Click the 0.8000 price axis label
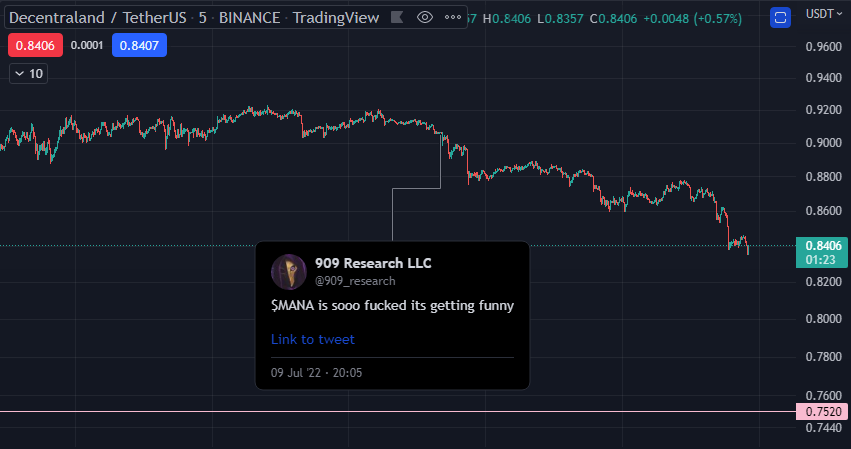The height and width of the screenshot is (449, 851). click(823, 319)
